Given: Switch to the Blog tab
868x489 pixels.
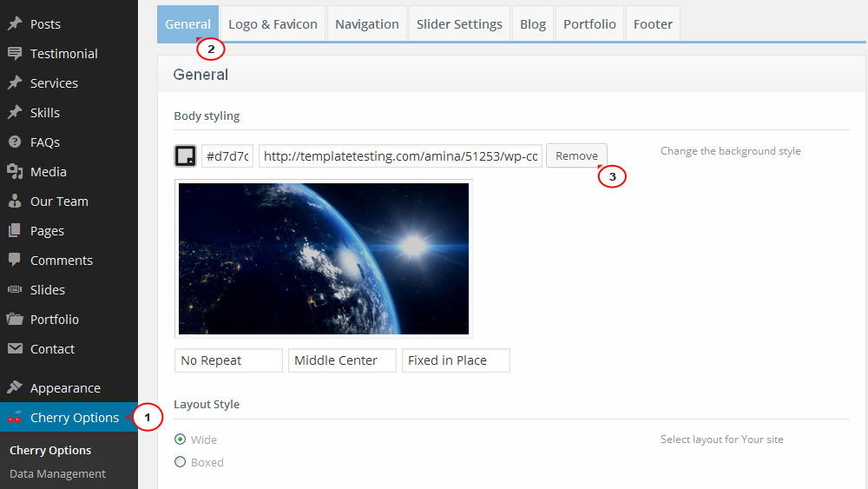Looking at the screenshot, I should [533, 23].
